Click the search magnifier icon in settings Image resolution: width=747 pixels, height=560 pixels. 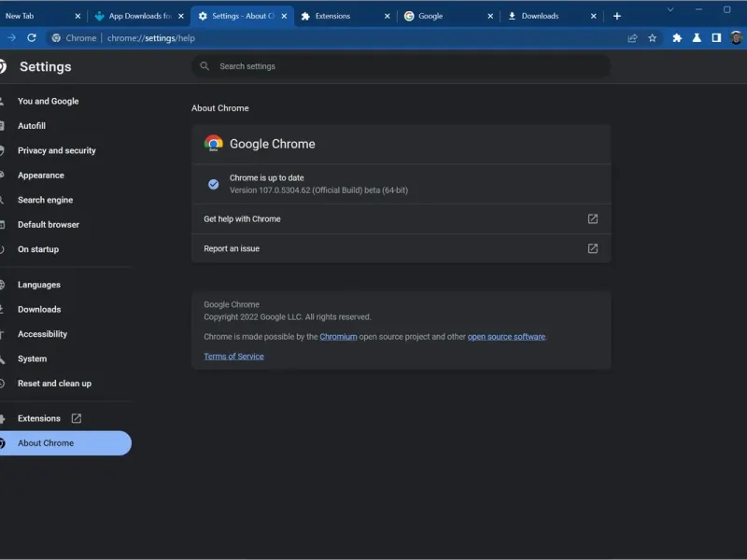(204, 66)
